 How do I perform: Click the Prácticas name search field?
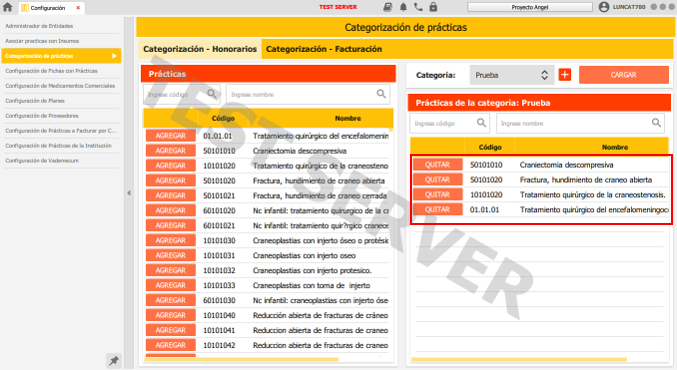[308, 95]
